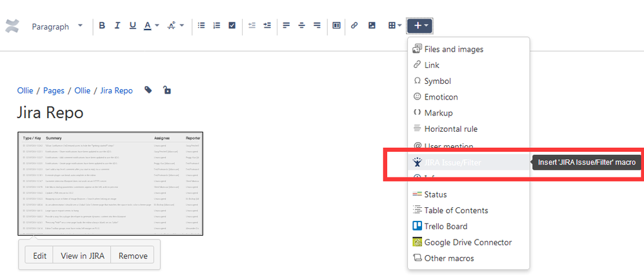
Task: Click the page restrictions lock icon
Action: pyautogui.click(x=166, y=90)
